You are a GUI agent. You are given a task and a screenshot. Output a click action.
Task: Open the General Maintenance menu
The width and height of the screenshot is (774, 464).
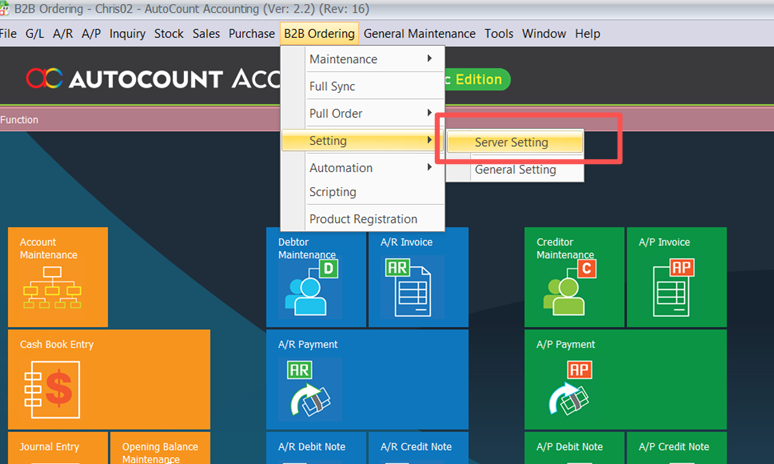click(x=420, y=34)
